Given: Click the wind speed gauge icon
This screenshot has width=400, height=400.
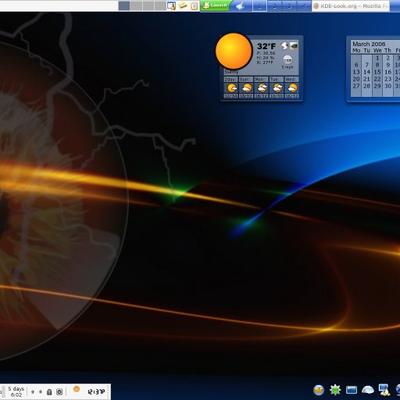Looking at the screenshot, I should point(287,60).
